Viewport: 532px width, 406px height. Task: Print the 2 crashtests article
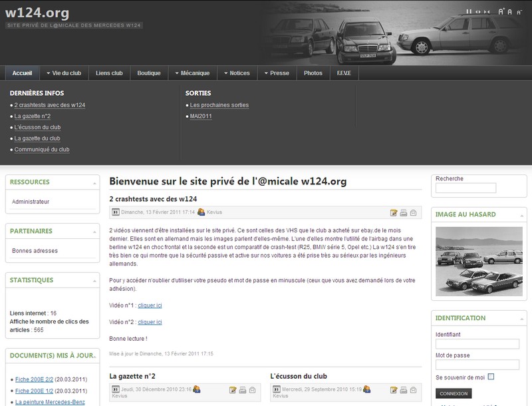pyautogui.click(x=404, y=213)
